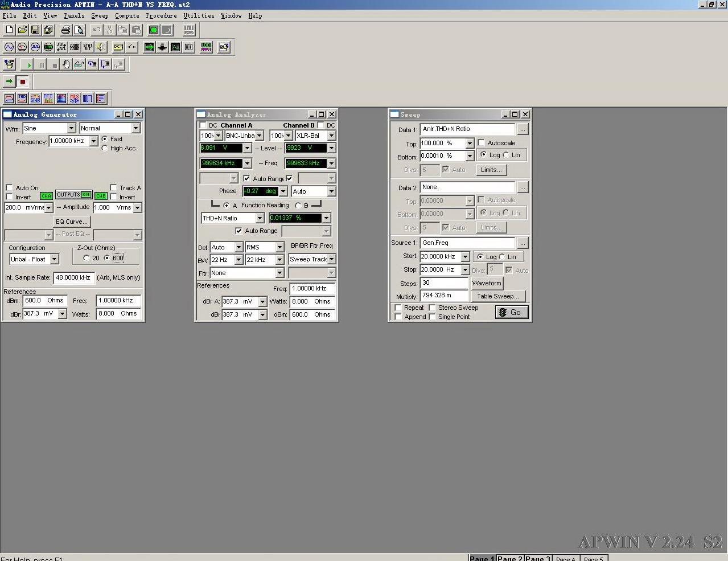Click the Print Preview magnifier icon
Image resolution: width=728 pixels, height=561 pixels.
pos(79,30)
